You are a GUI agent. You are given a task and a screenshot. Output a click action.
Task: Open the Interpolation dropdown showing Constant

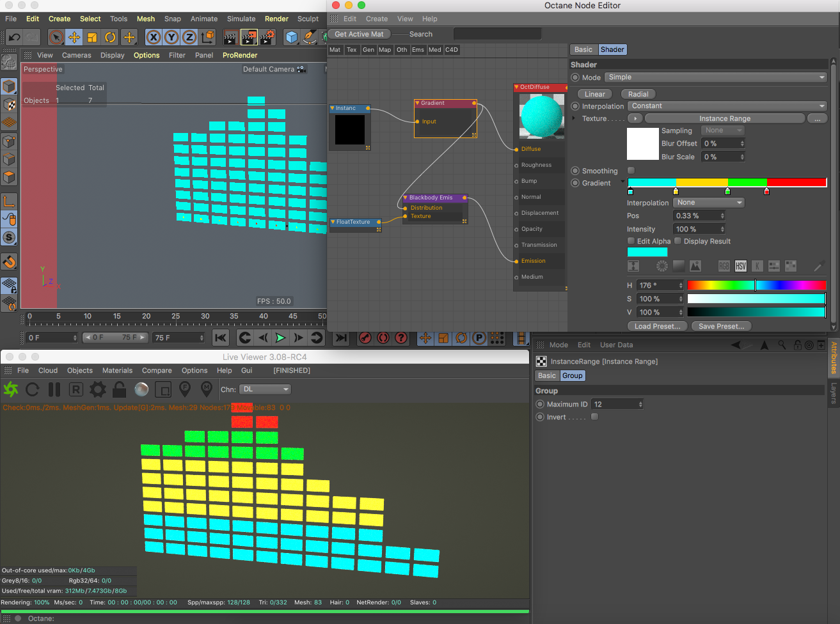coord(727,106)
